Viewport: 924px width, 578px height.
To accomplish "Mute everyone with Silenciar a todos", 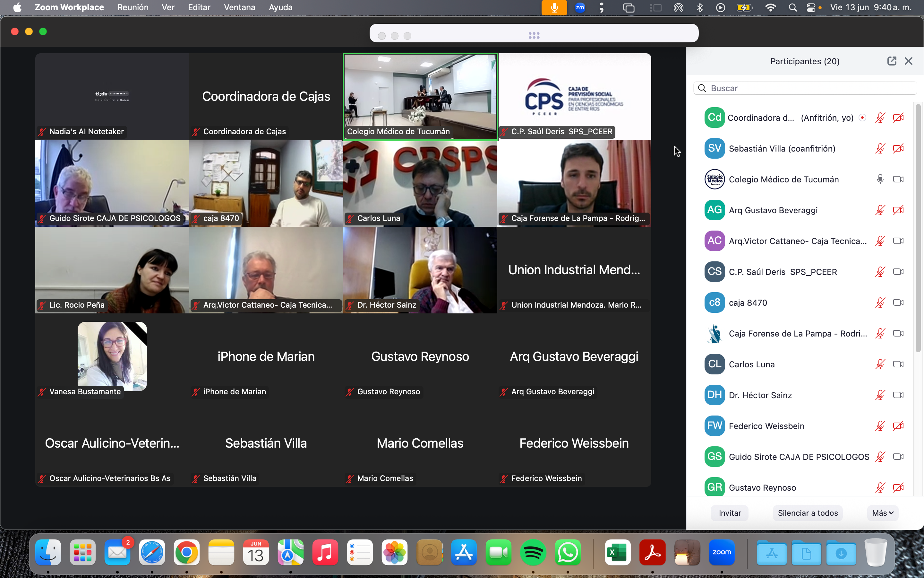I will tap(808, 513).
